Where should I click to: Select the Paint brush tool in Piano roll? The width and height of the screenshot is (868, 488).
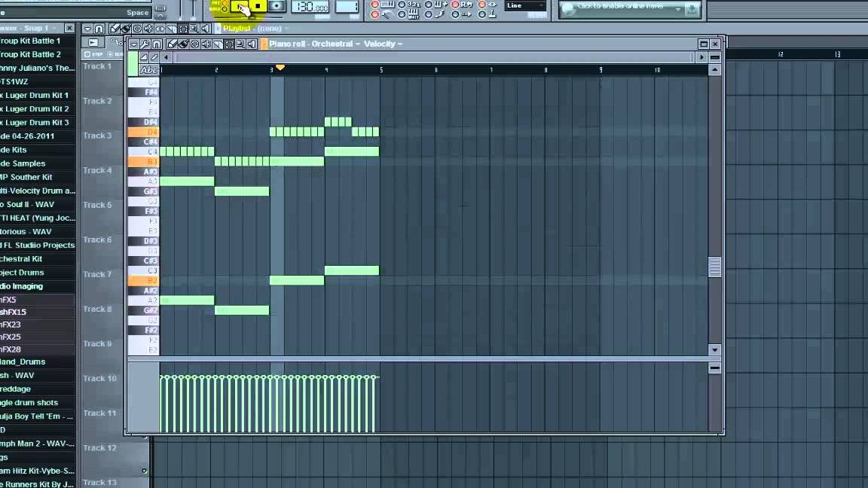(x=183, y=44)
